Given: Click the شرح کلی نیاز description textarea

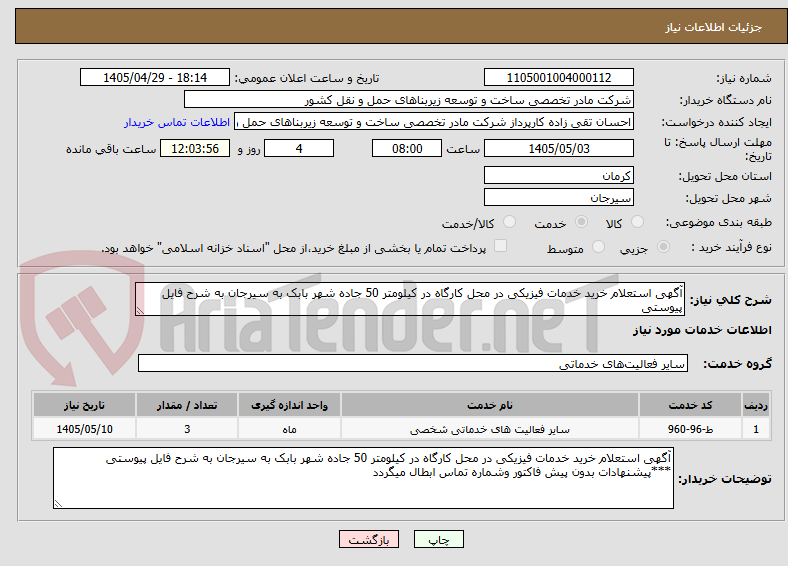Looking at the screenshot, I should point(410,300).
